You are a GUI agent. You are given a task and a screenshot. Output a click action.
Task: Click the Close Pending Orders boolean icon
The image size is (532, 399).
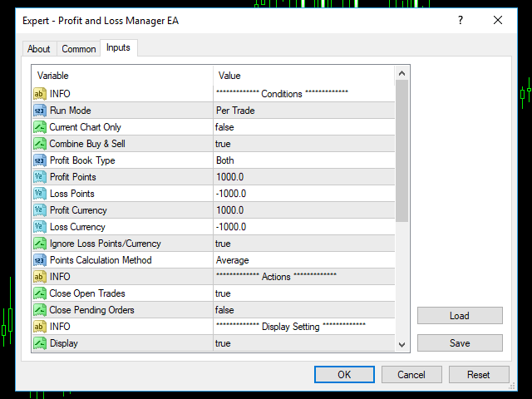tap(40, 310)
